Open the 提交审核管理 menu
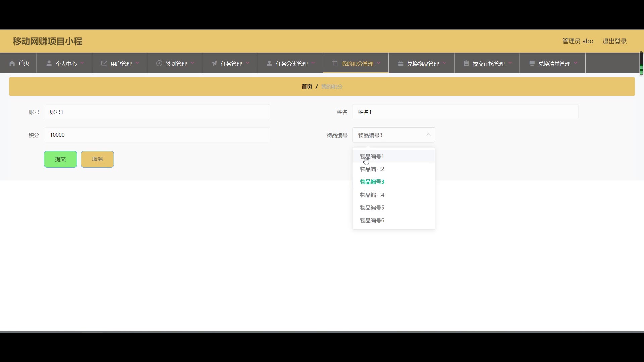 click(487, 63)
